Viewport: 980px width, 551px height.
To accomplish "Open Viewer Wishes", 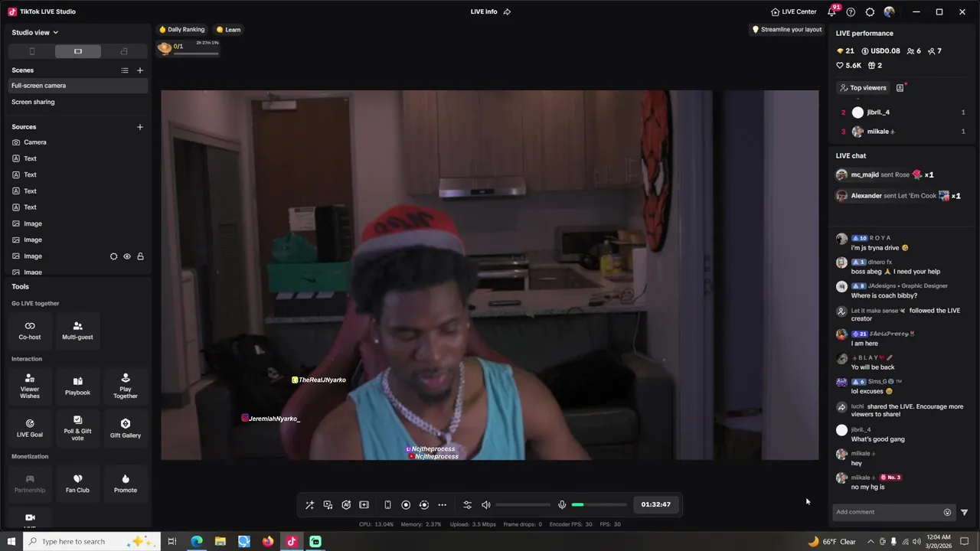I will tap(30, 386).
